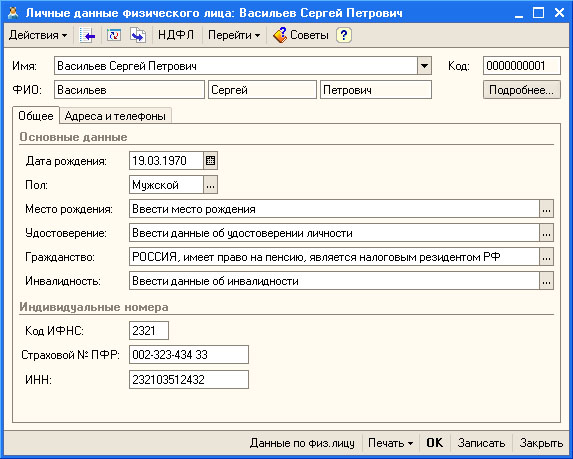Open help with the question mark icon

pos(344,35)
